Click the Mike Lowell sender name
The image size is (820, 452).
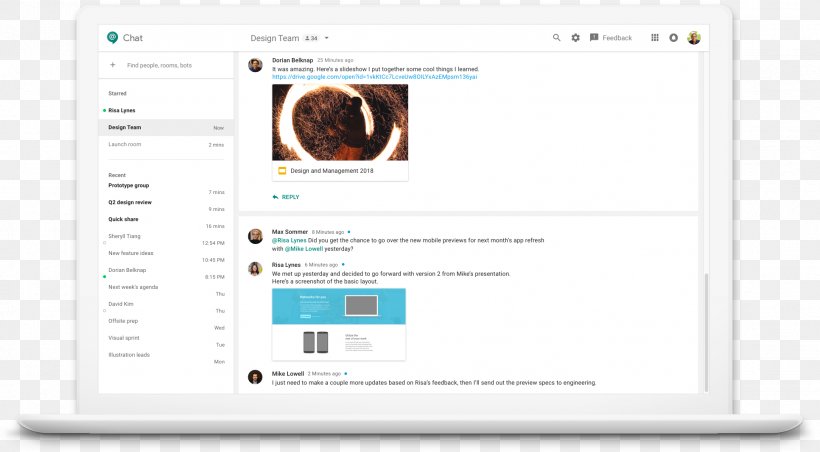[288, 374]
